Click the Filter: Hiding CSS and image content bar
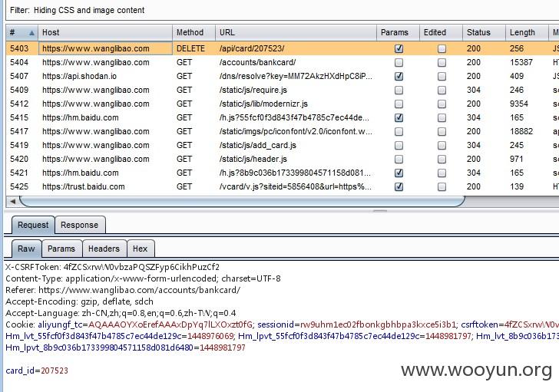559x392 pixels. click(282, 10)
